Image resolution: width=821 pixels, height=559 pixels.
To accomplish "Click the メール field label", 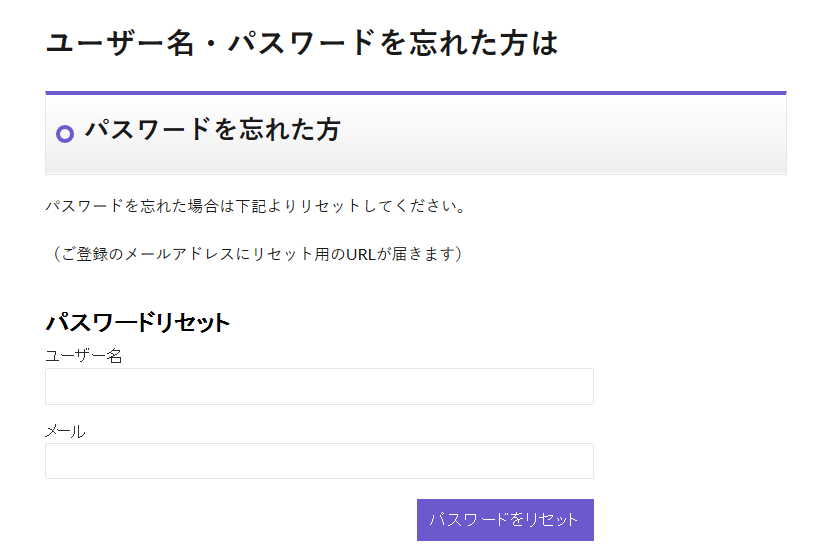I will [65, 431].
